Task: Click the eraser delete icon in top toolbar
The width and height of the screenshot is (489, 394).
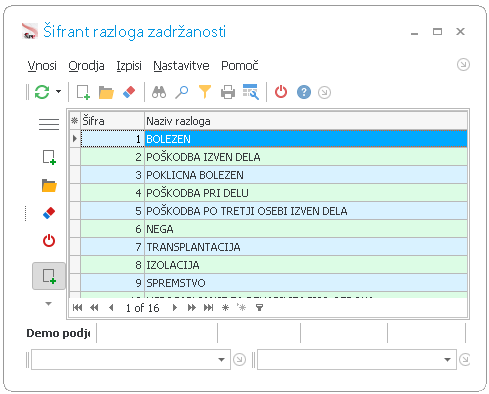Action: coord(129,92)
